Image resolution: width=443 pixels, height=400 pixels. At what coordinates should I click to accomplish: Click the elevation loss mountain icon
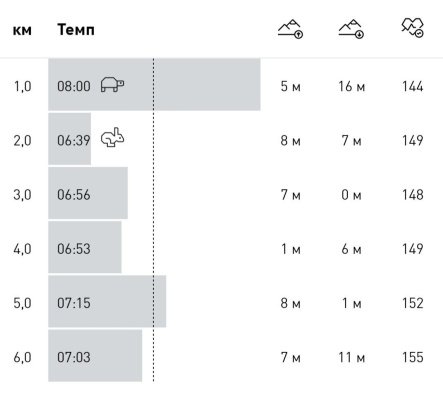[351, 29]
